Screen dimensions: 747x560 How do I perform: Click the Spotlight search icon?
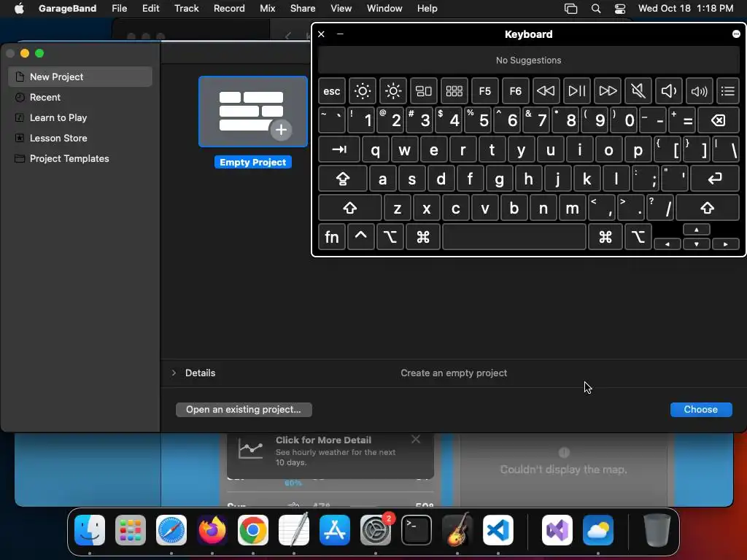tap(595, 8)
